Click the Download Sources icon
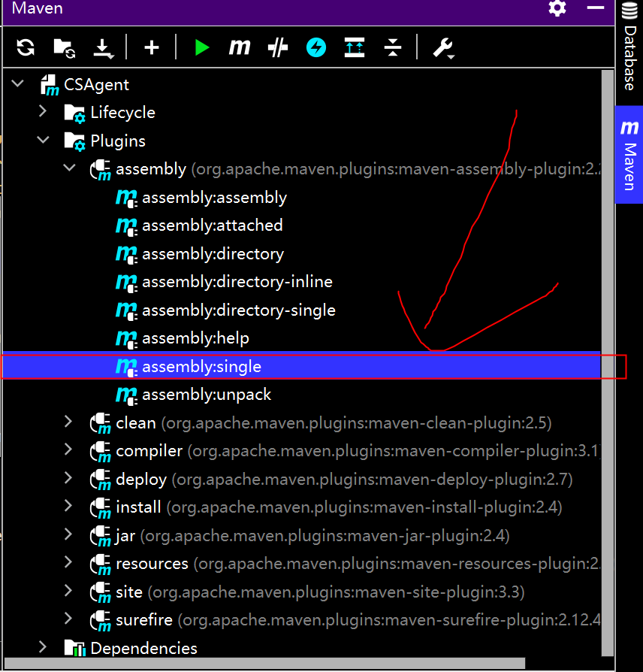The height and width of the screenshot is (672, 643). point(103,48)
